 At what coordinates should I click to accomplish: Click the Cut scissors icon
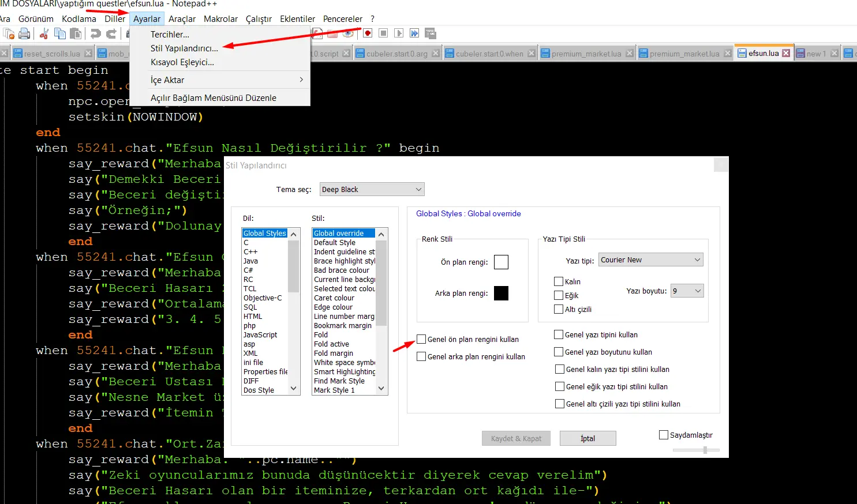click(x=44, y=34)
